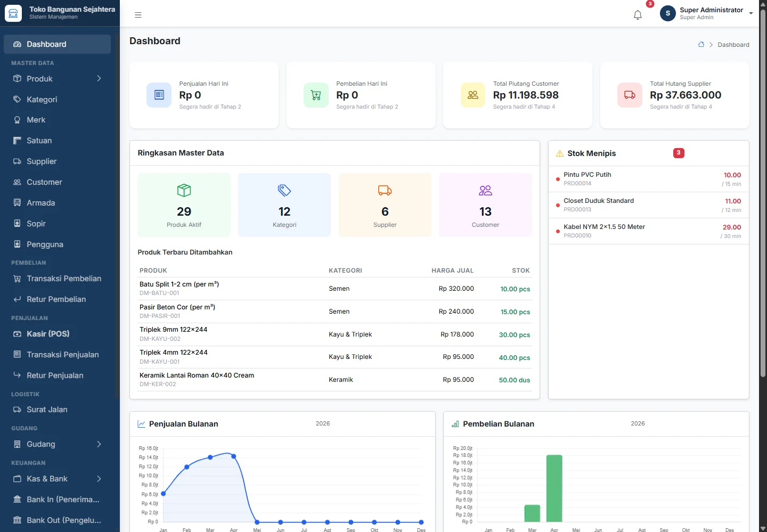Click the Batu Split 1-2 cm product row
Viewport: 767px width, 532px height.
(334, 289)
